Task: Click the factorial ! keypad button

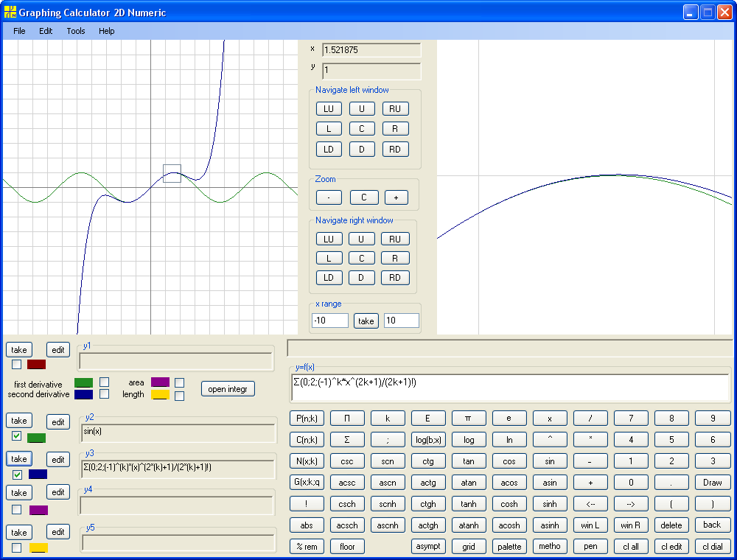Action: click(x=307, y=504)
